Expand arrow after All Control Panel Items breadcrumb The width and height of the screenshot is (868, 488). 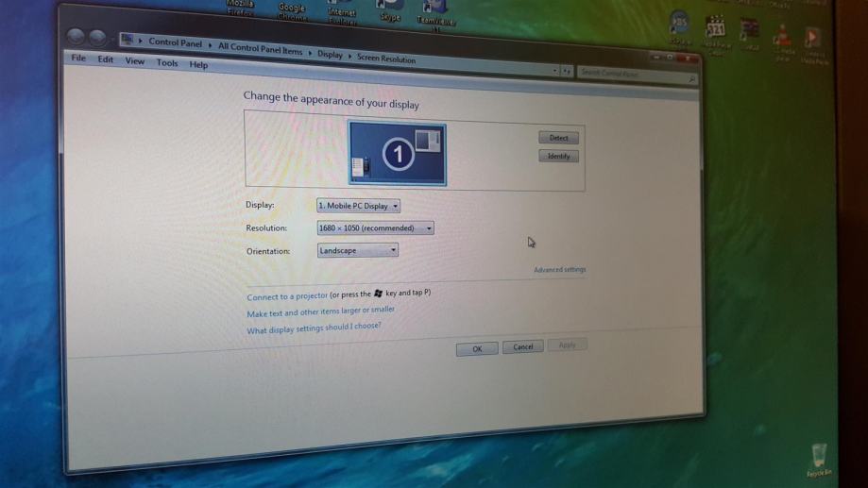click(310, 53)
